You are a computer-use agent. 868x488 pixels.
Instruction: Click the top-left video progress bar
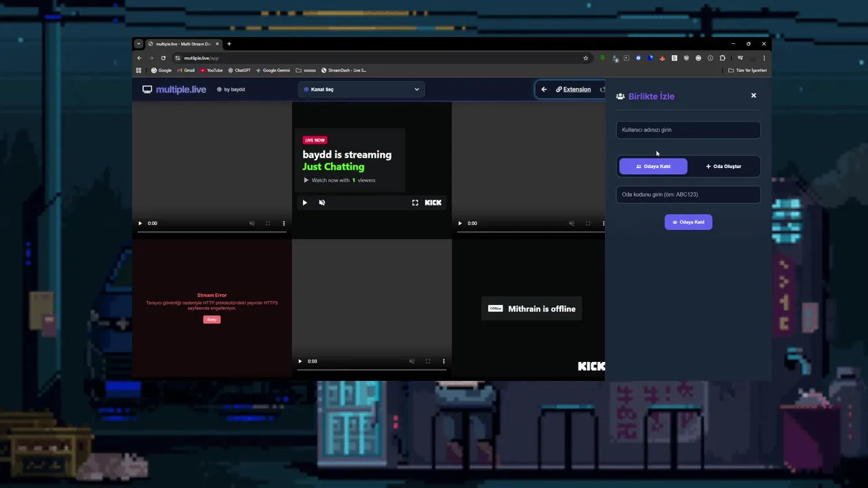pos(212,232)
